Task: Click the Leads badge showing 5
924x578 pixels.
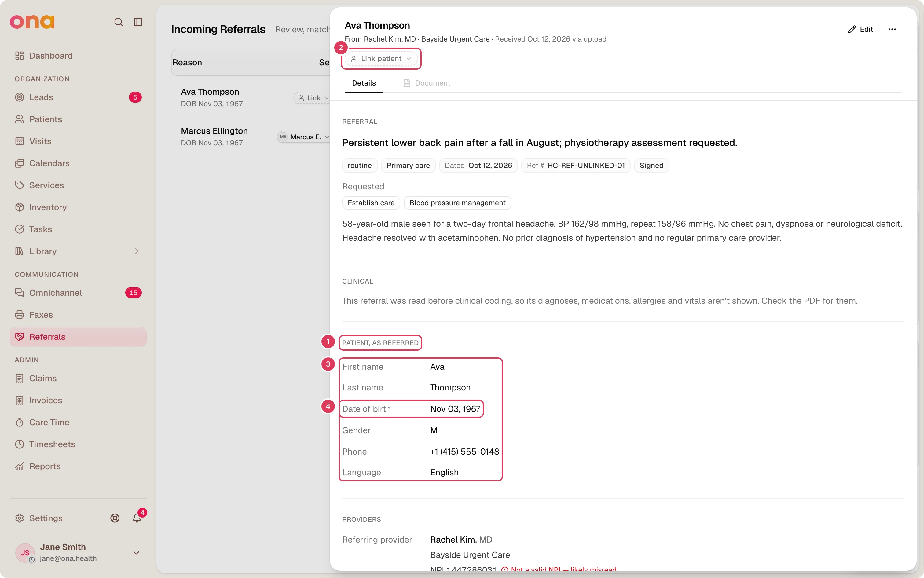Action: (135, 97)
